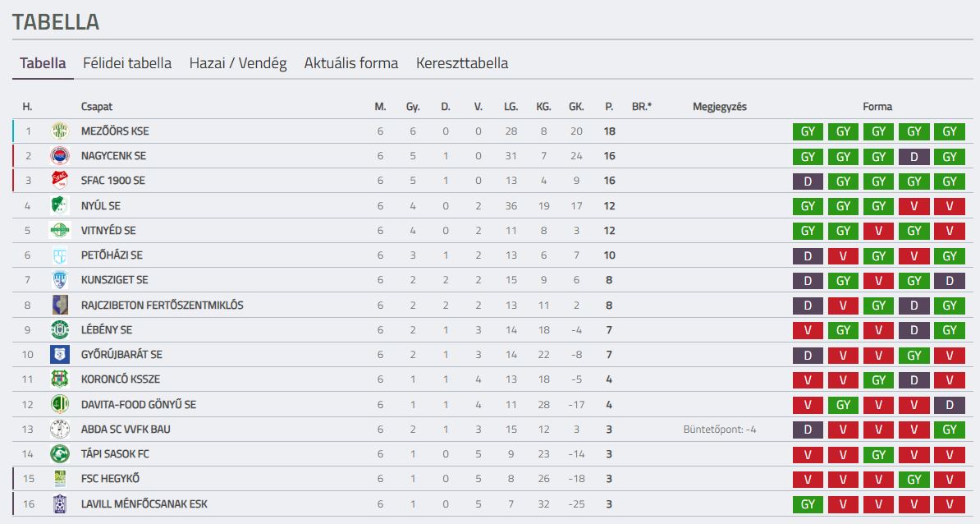Click the Forma column header
Viewport: 980px width, 524px height.
point(877,107)
